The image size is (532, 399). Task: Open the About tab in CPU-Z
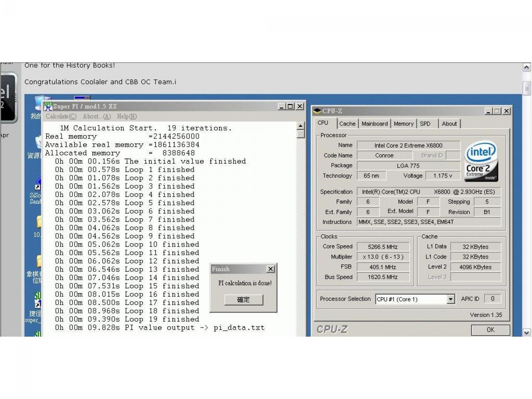click(449, 124)
